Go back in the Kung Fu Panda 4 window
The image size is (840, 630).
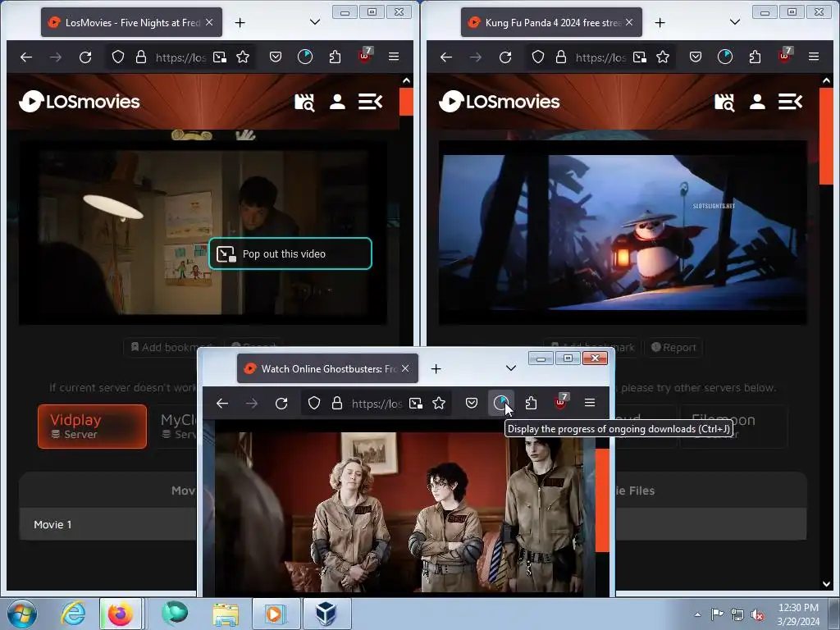click(x=446, y=57)
